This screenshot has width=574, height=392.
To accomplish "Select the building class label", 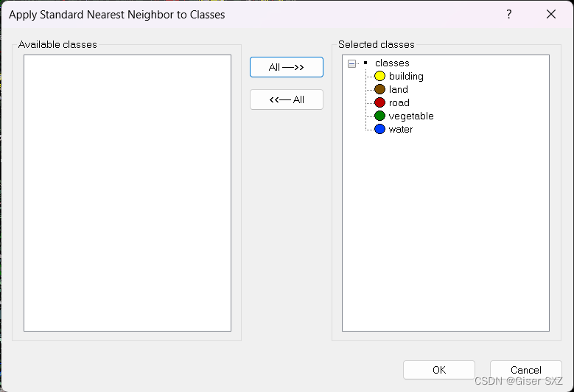I will click(406, 76).
